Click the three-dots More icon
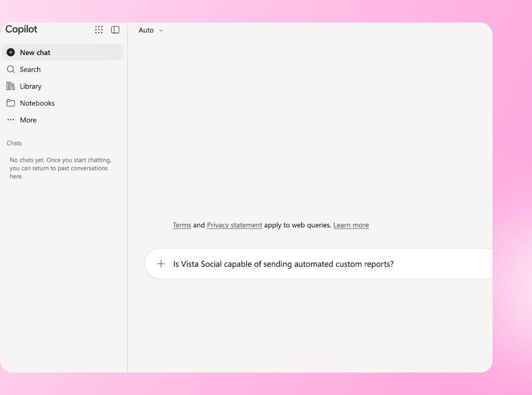532x395 pixels. click(x=11, y=120)
